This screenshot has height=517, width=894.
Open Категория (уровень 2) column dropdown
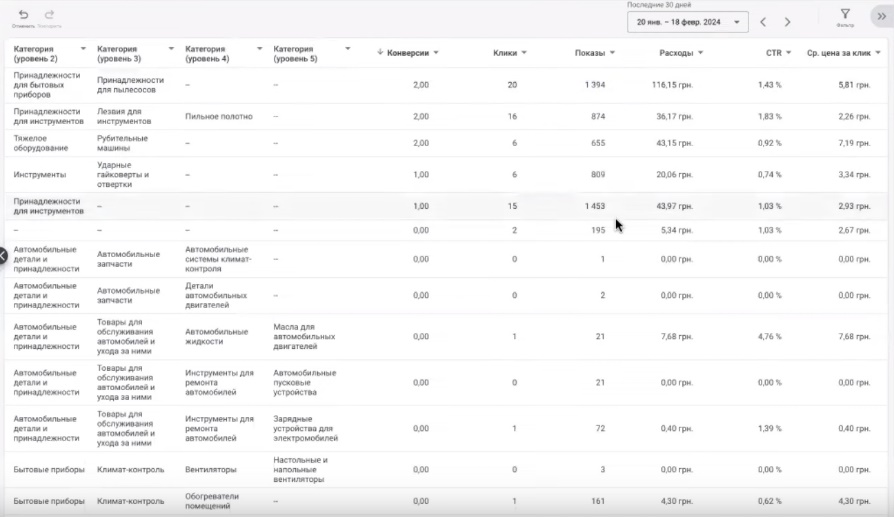point(82,49)
